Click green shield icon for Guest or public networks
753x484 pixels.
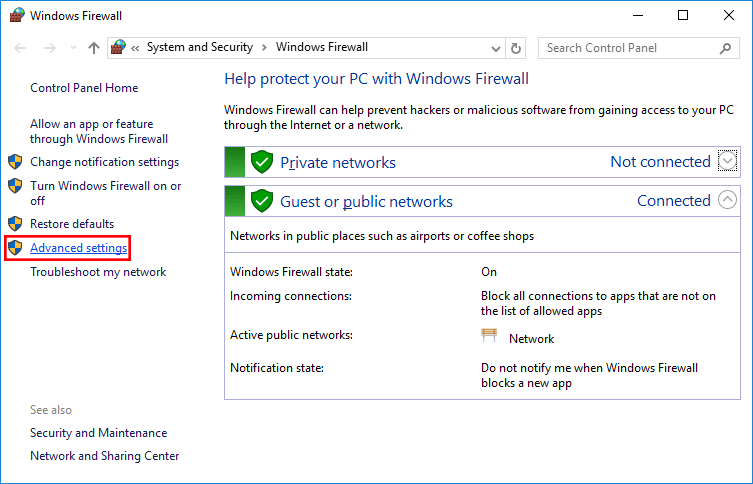tap(262, 201)
